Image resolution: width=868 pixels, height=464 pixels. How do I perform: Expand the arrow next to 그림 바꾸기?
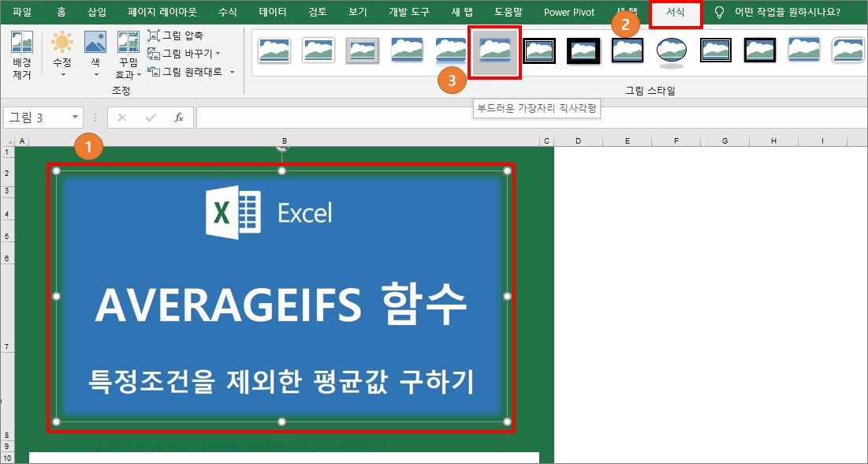[x=218, y=54]
